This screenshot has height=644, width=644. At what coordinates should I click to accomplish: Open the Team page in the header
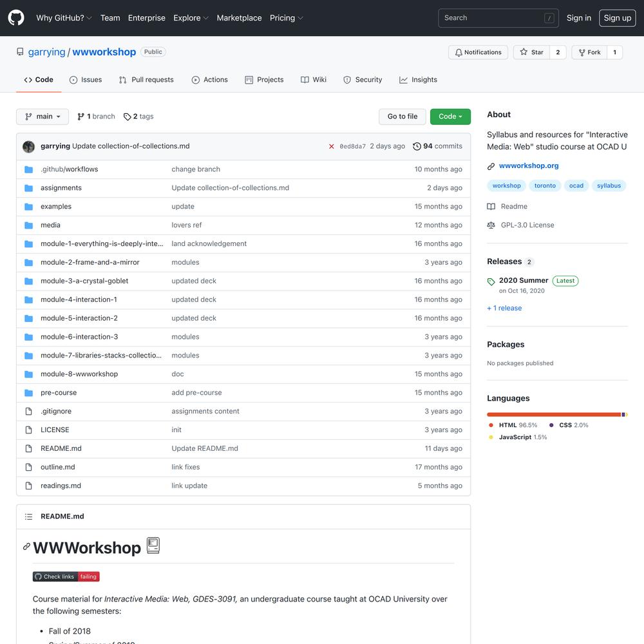coord(110,17)
